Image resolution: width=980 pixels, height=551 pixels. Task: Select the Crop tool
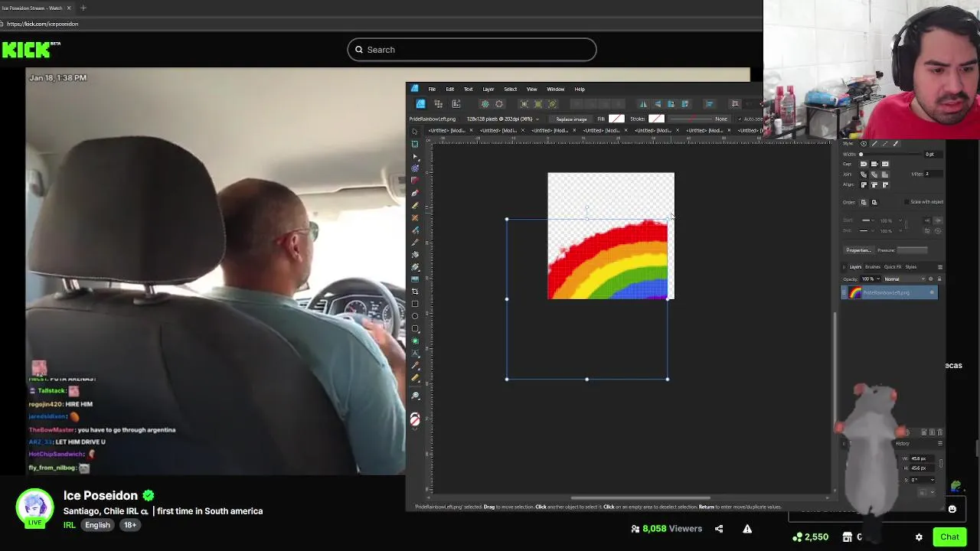415,292
